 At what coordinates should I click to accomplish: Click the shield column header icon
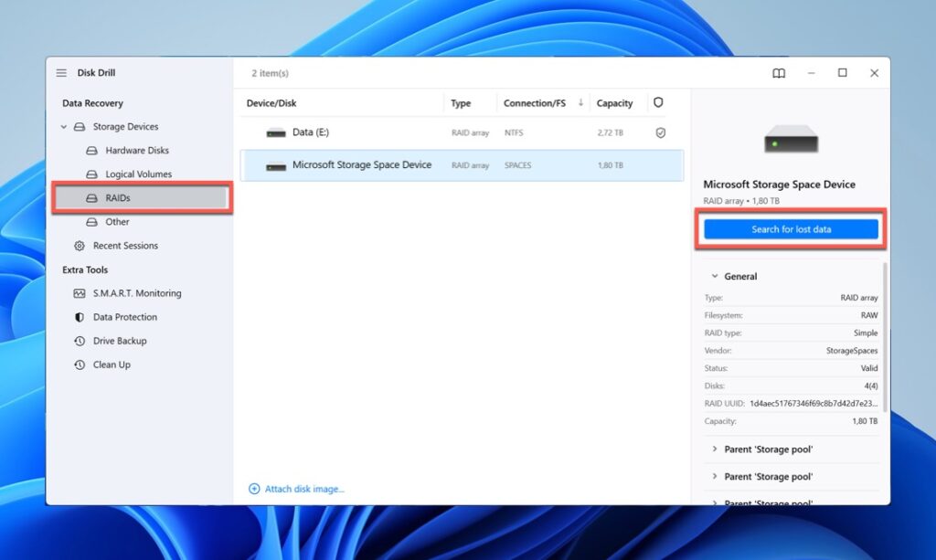pyautogui.click(x=659, y=102)
